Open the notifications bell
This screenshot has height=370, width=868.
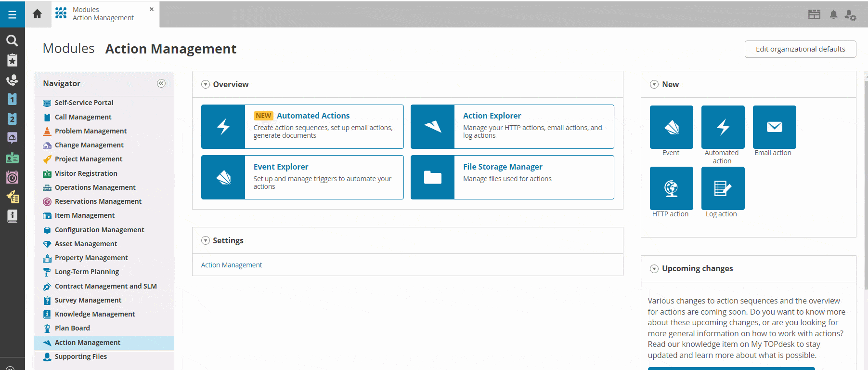point(833,14)
